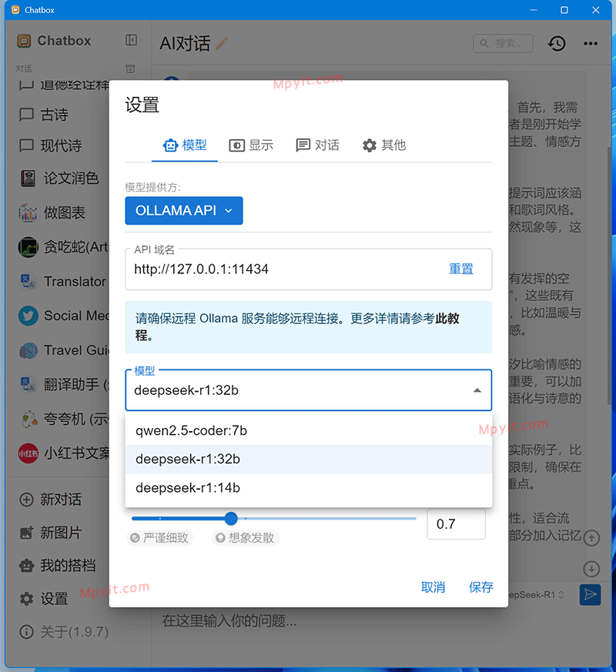Switch to the 模型 tab

pyautogui.click(x=185, y=145)
